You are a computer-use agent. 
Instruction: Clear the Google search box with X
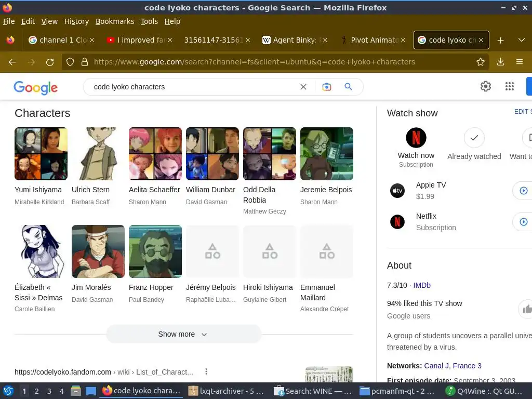pos(303,87)
